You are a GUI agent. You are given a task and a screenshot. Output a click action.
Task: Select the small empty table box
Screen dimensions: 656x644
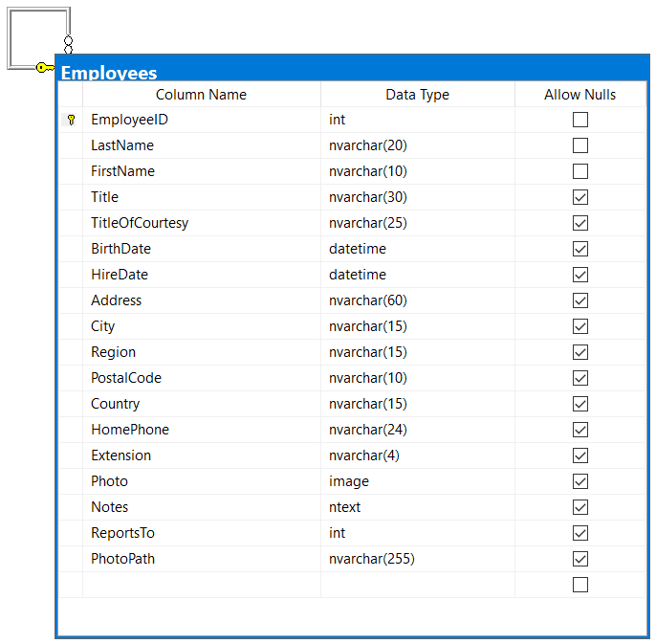(38, 36)
